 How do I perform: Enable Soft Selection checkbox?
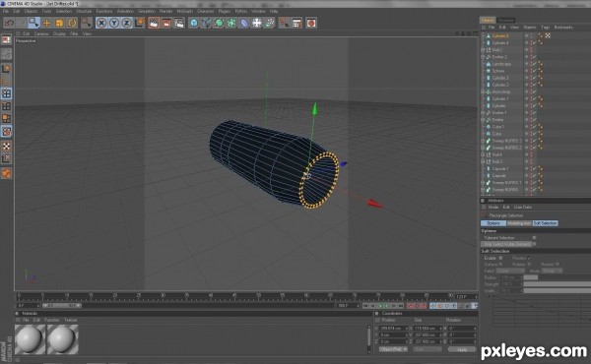point(500,258)
